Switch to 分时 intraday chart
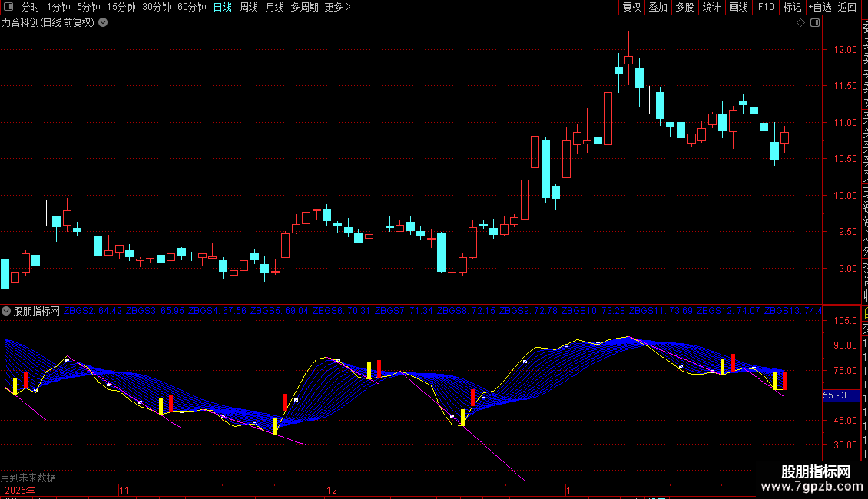Screen dimensions: 868x499 [x=31, y=7]
